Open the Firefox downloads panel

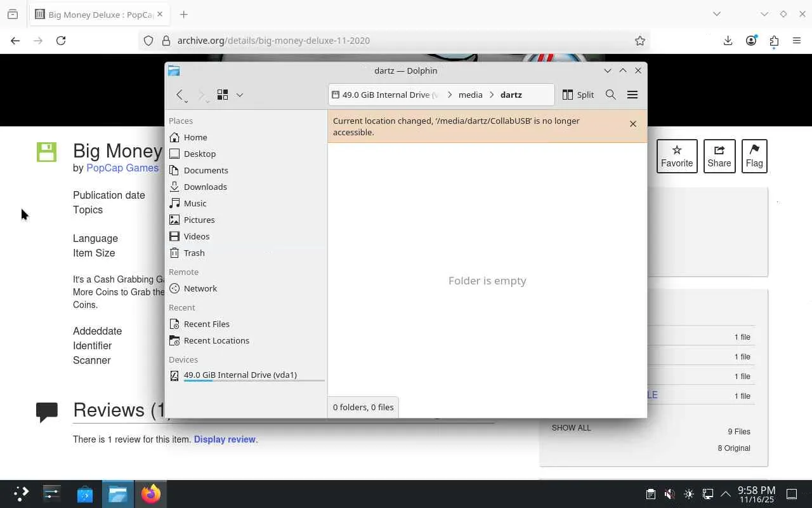[x=728, y=41]
